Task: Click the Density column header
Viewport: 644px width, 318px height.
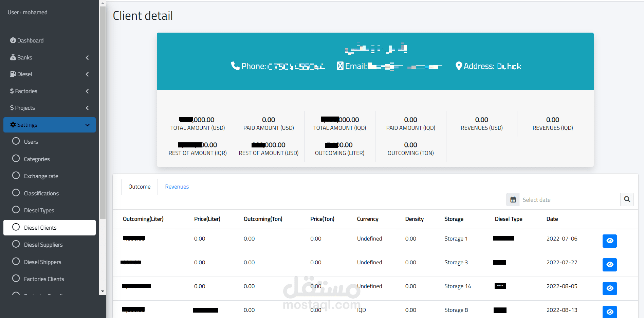Action: pos(414,219)
